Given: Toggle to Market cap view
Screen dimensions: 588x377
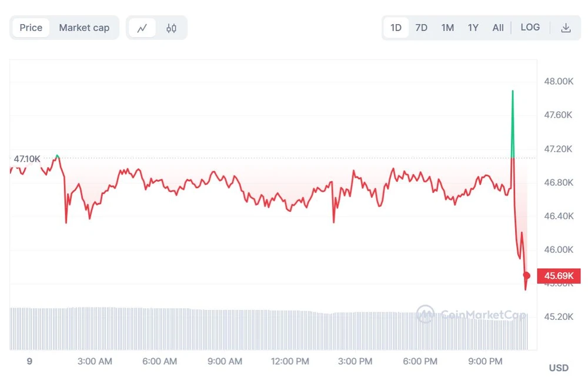Looking at the screenshot, I should (x=84, y=27).
